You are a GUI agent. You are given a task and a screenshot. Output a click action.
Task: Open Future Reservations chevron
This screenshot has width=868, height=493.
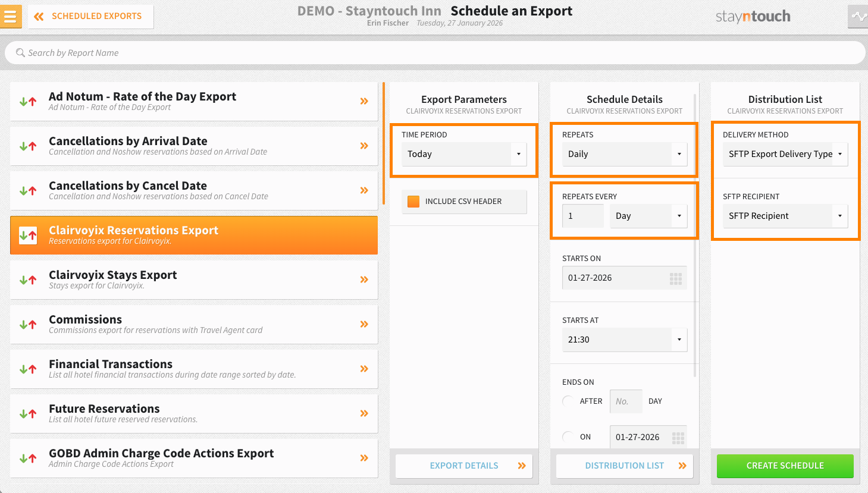(364, 413)
